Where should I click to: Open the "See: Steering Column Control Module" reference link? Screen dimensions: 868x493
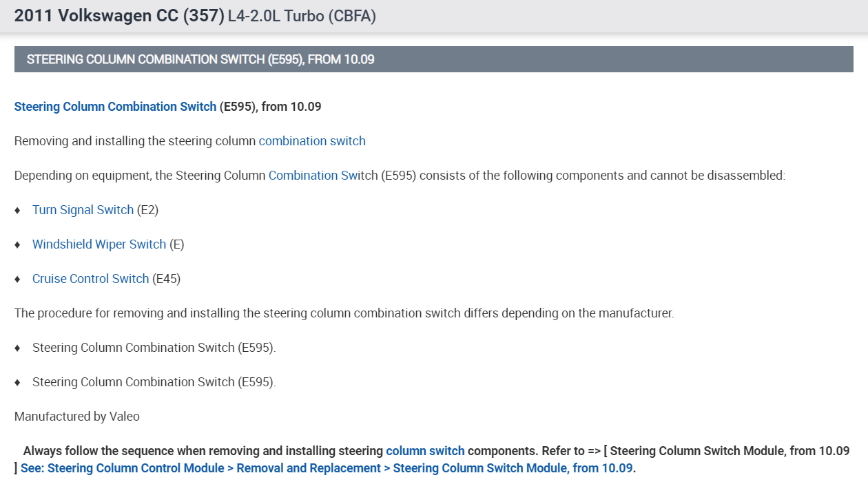[328, 468]
